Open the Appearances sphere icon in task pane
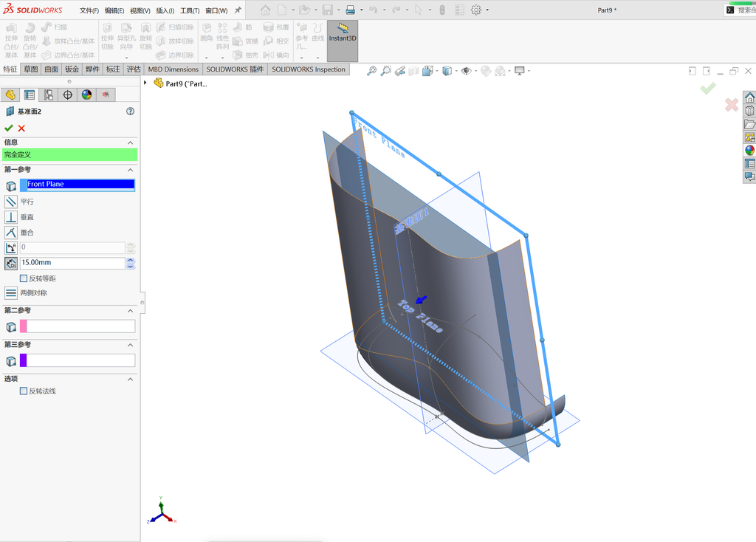Screen dimensions: 756x542 750,151
